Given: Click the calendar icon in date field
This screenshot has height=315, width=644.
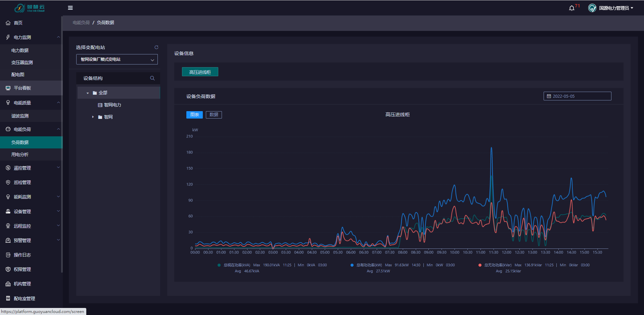Looking at the screenshot, I should 549,96.
